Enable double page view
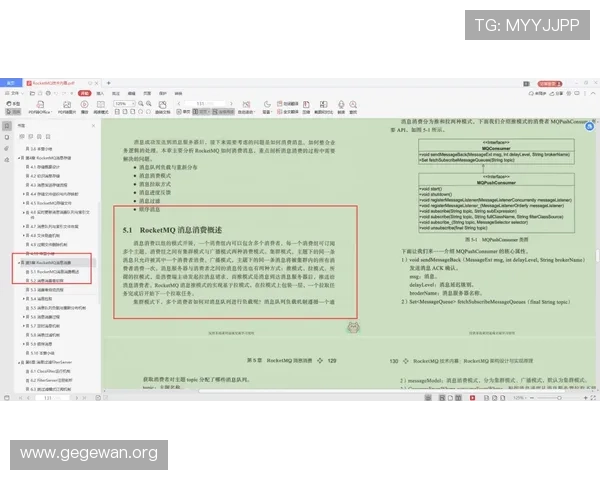The image size is (600, 480). (x=201, y=112)
